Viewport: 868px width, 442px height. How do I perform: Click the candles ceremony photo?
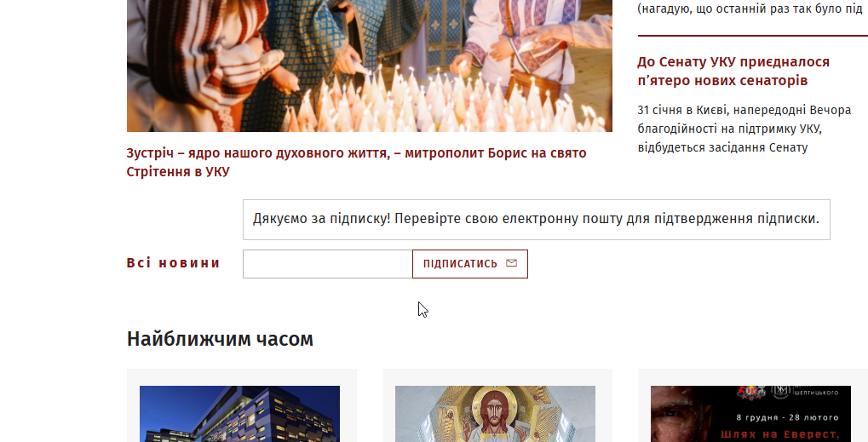369,66
